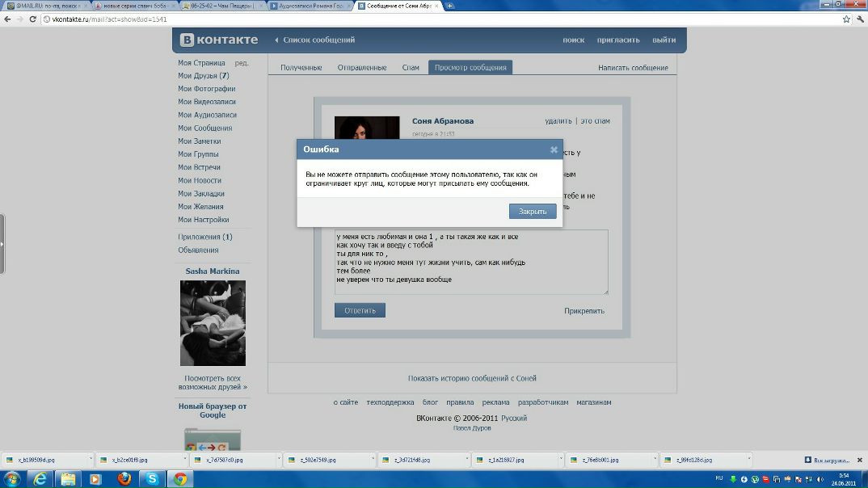
Task: Bookmark the page with the star icon
Action: click(x=846, y=19)
